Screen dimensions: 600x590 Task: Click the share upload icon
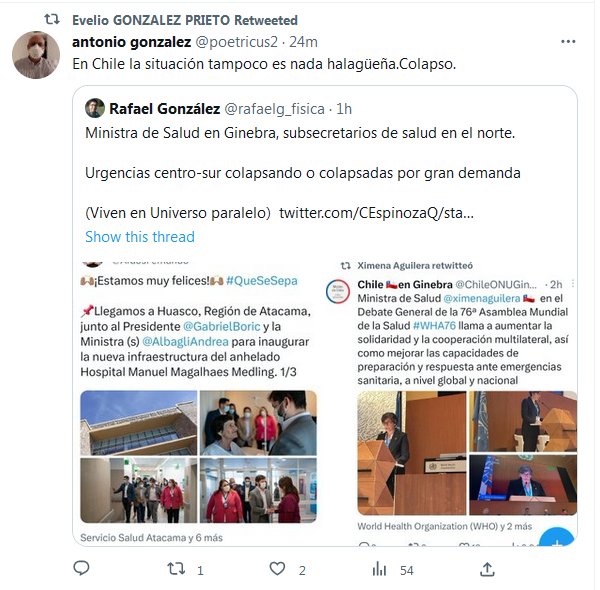pos(487,569)
